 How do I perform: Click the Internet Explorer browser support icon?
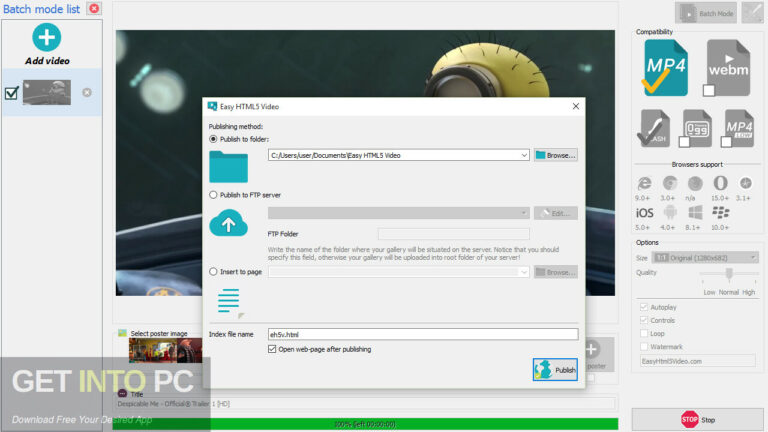644,184
